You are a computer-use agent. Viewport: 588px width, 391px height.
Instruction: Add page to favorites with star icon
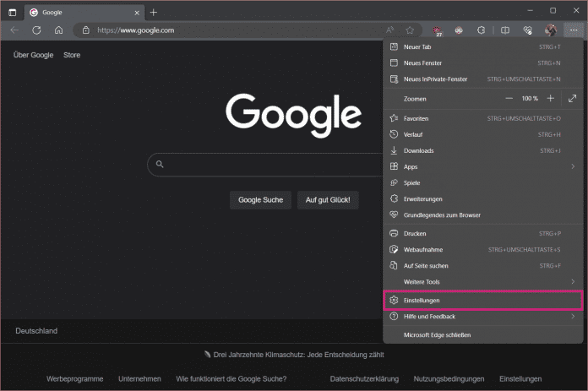[x=410, y=30]
